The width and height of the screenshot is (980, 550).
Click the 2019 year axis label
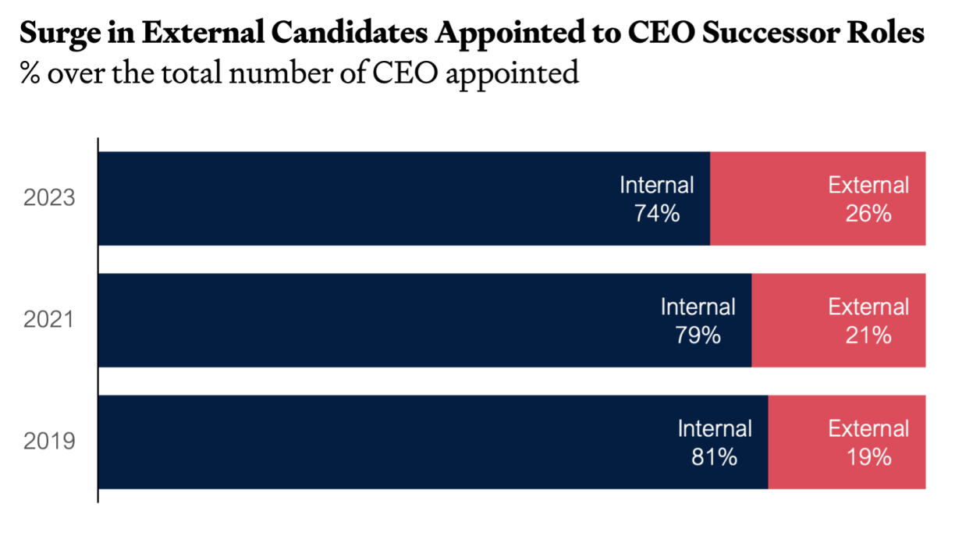(49, 442)
